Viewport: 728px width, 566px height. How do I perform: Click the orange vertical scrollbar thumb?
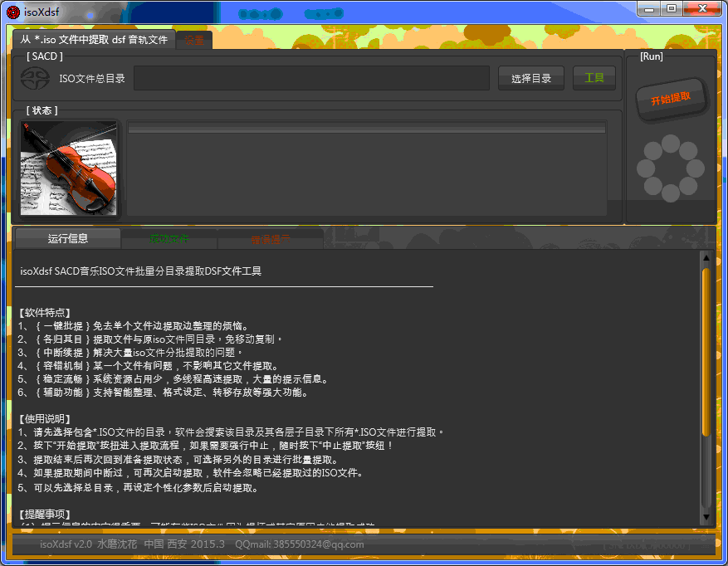[706, 349]
